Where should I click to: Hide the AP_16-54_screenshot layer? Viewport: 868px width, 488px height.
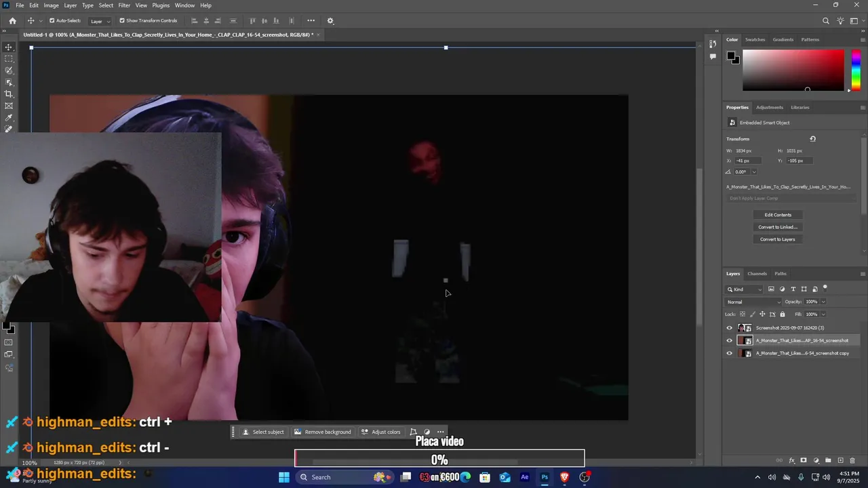(730, 341)
